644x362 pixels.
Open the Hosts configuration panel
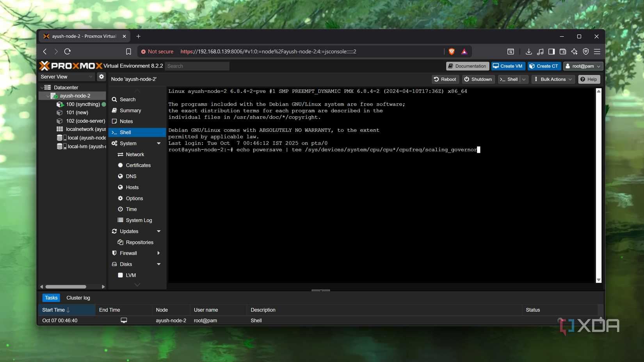point(132,187)
